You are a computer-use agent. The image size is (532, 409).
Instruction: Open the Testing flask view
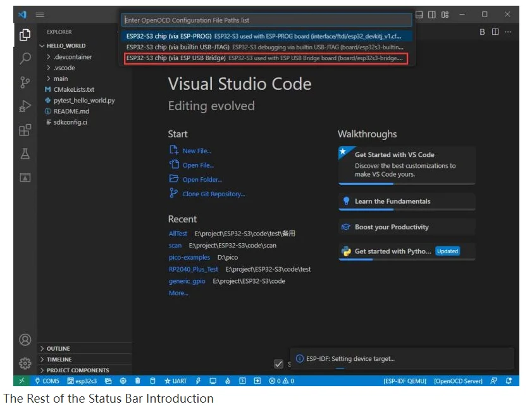25,154
